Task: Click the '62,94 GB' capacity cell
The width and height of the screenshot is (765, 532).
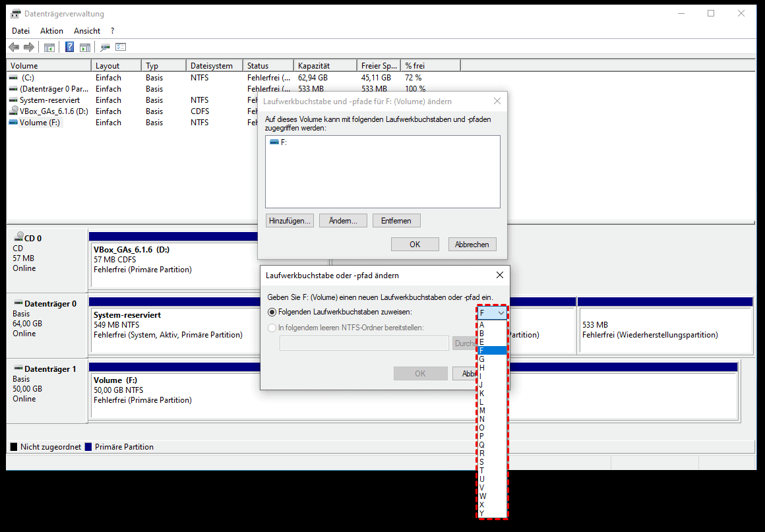Action: pyautogui.click(x=313, y=78)
